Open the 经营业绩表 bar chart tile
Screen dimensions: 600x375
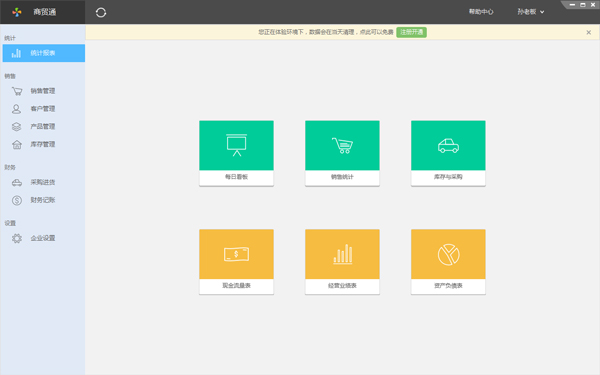(342, 262)
